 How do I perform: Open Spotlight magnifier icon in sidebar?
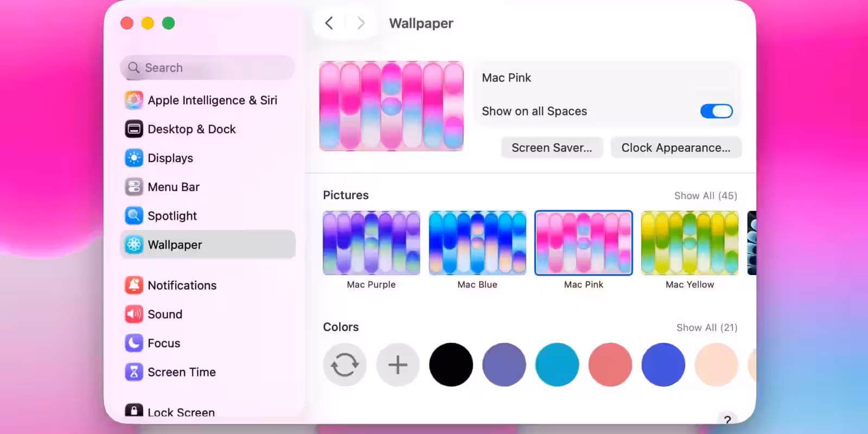(x=134, y=216)
